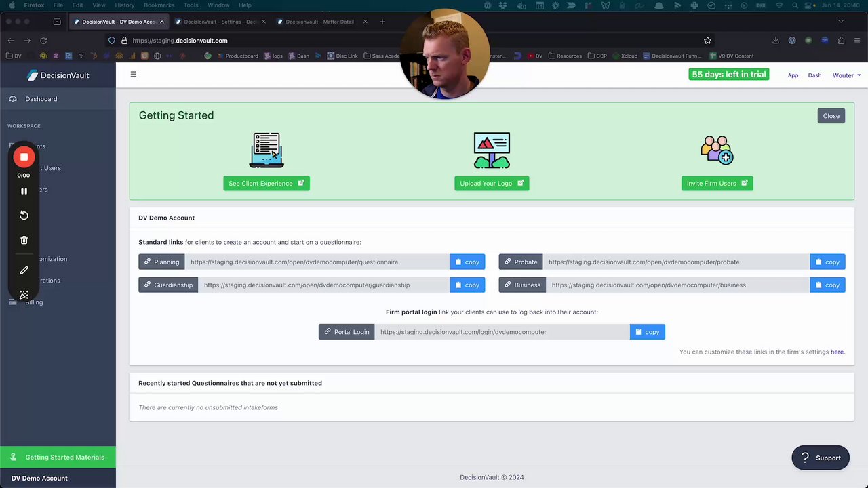The height and width of the screenshot is (488, 868).
Task: Open the Resources bookmarks folder
Action: (x=565, y=56)
